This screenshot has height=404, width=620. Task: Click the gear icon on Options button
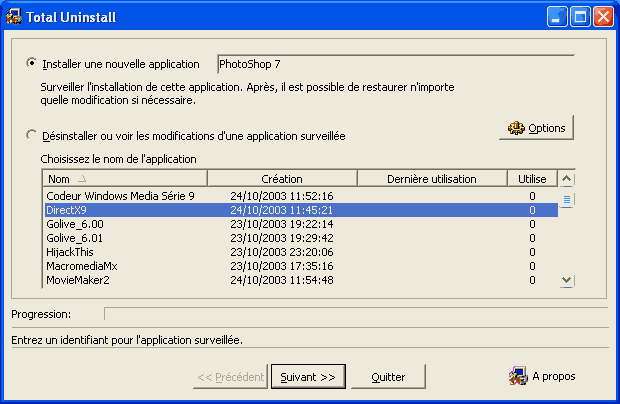point(516,128)
